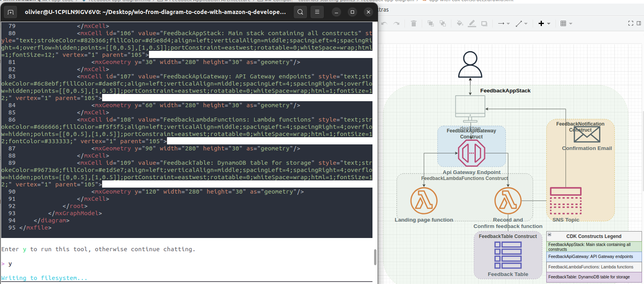
Task: Open fill color bucket tool
Action: click(460, 24)
